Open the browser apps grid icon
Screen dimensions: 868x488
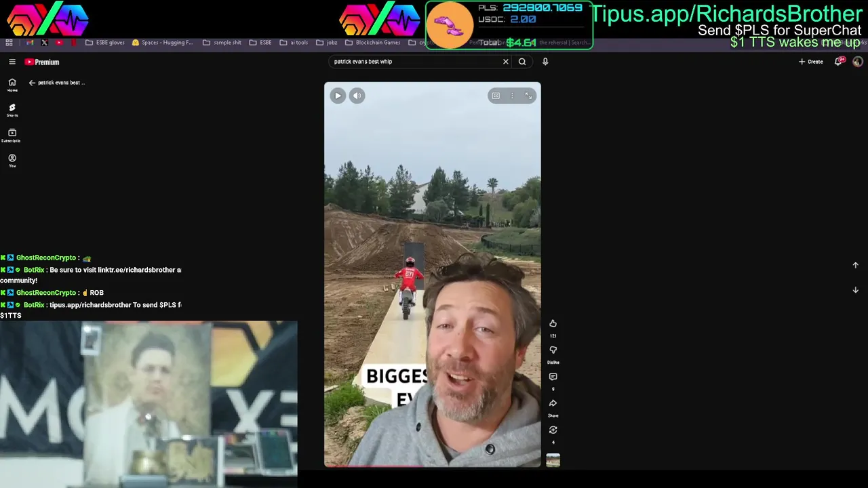click(x=9, y=42)
